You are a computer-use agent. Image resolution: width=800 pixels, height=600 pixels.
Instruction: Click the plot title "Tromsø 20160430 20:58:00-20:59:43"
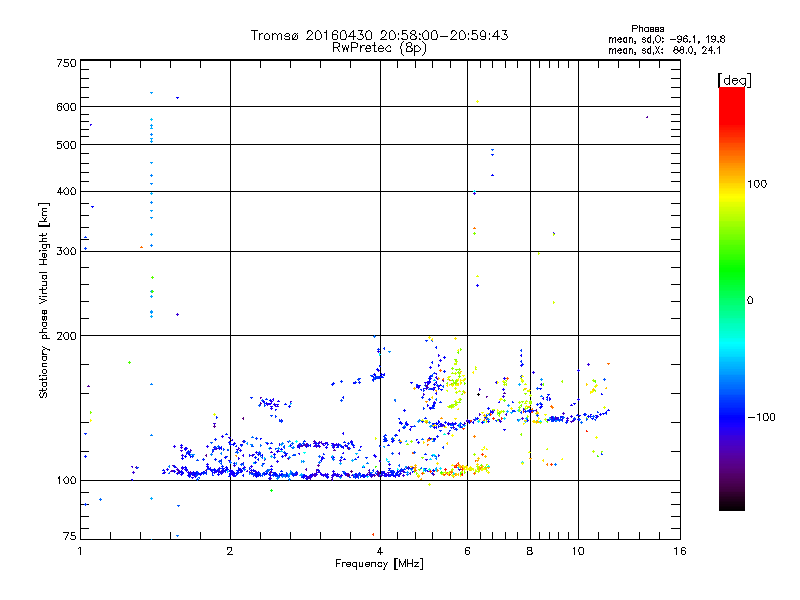[x=379, y=35]
